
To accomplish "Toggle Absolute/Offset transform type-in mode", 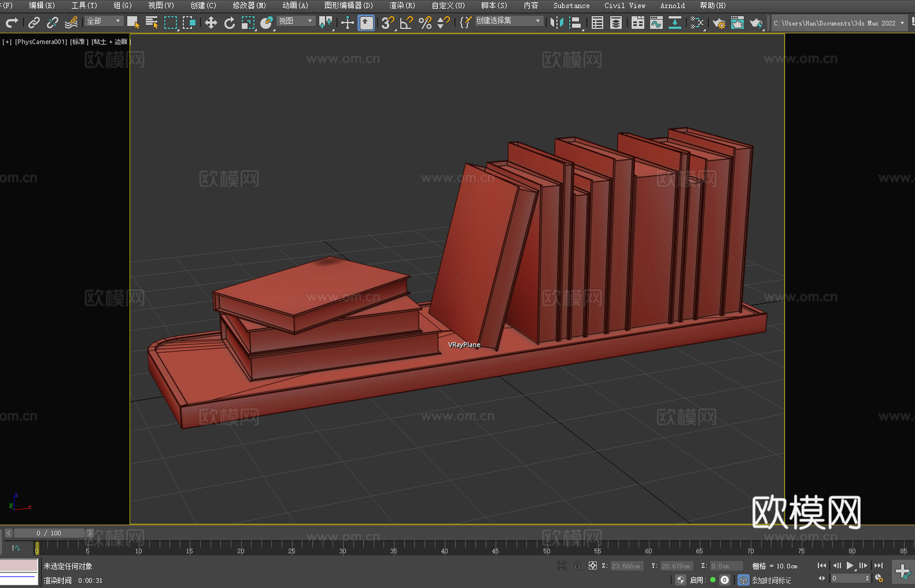I will click(593, 565).
